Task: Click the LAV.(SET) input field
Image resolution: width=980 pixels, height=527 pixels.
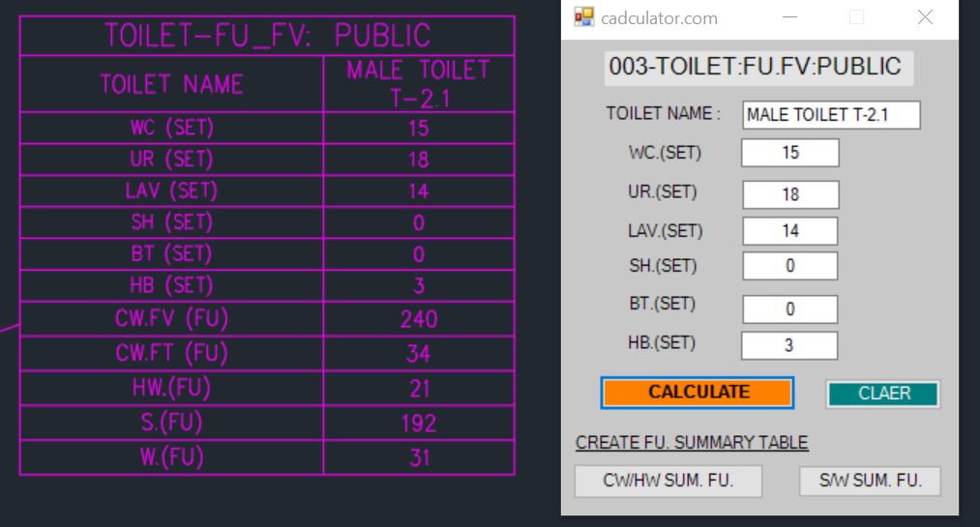Action: 790,231
